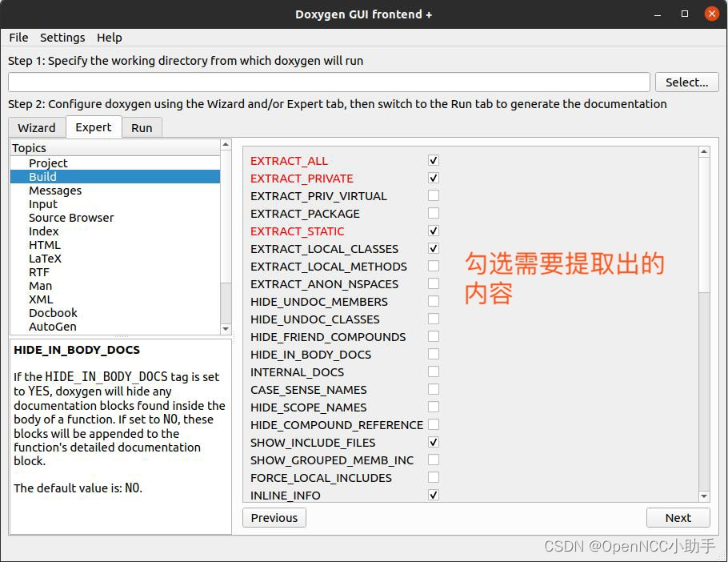Switch to the Wizard tab
Image resolution: width=728 pixels, height=562 pixels.
[37, 128]
